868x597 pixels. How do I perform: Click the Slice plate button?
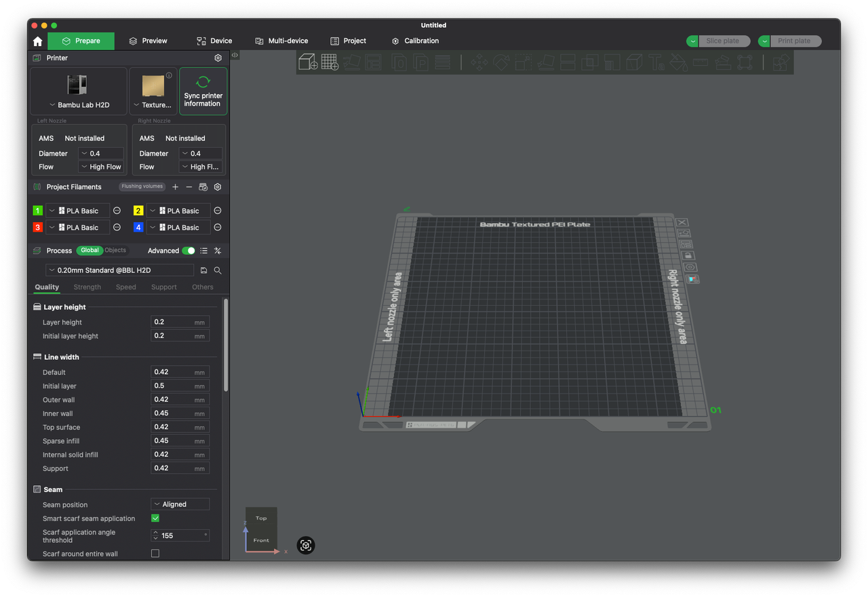point(723,41)
